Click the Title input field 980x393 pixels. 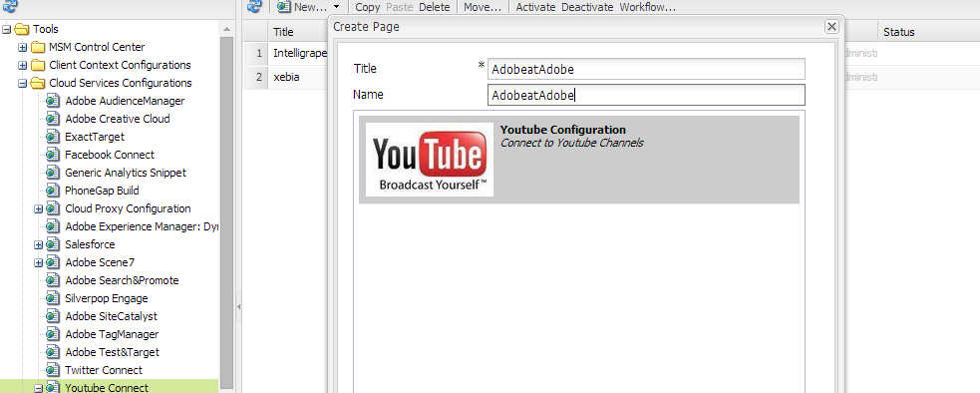pyautogui.click(x=646, y=69)
